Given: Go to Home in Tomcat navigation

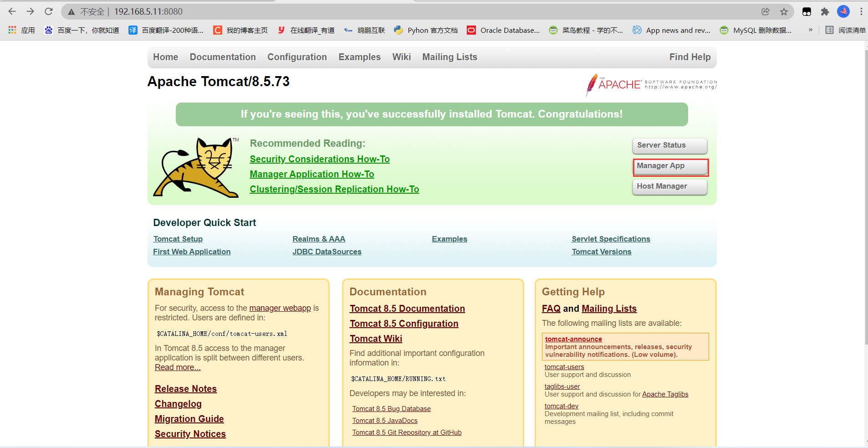Looking at the screenshot, I should point(166,57).
